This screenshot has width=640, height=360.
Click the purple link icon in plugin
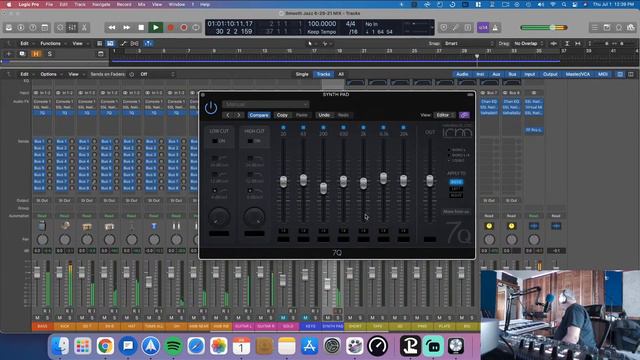(x=464, y=115)
